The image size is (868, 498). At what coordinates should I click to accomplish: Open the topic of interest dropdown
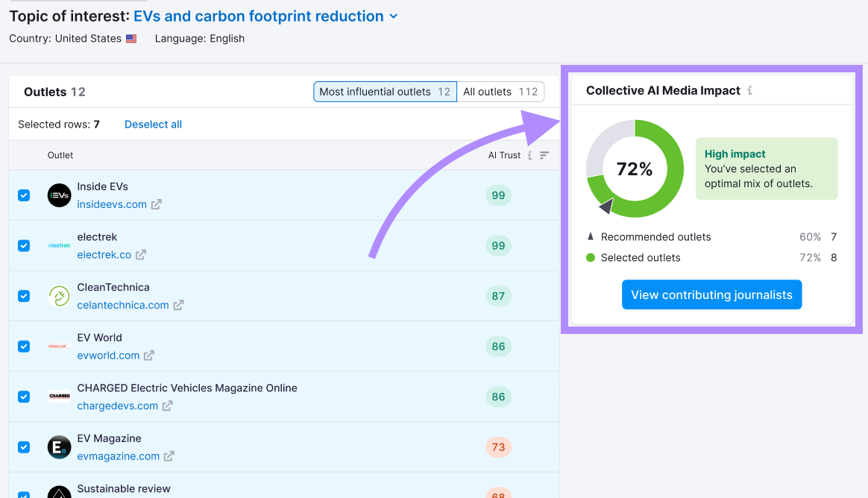(394, 16)
